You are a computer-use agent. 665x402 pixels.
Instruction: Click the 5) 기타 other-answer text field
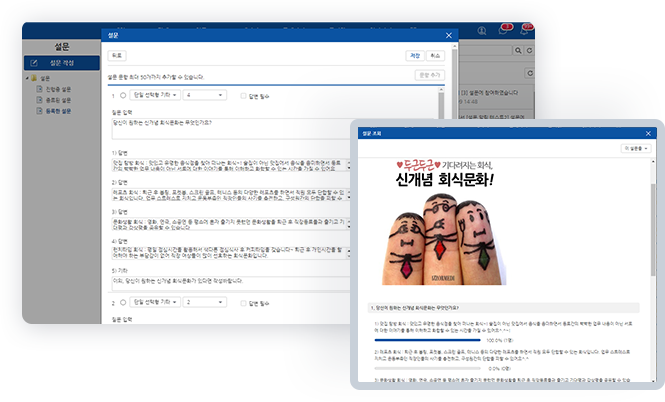[x=231, y=284]
